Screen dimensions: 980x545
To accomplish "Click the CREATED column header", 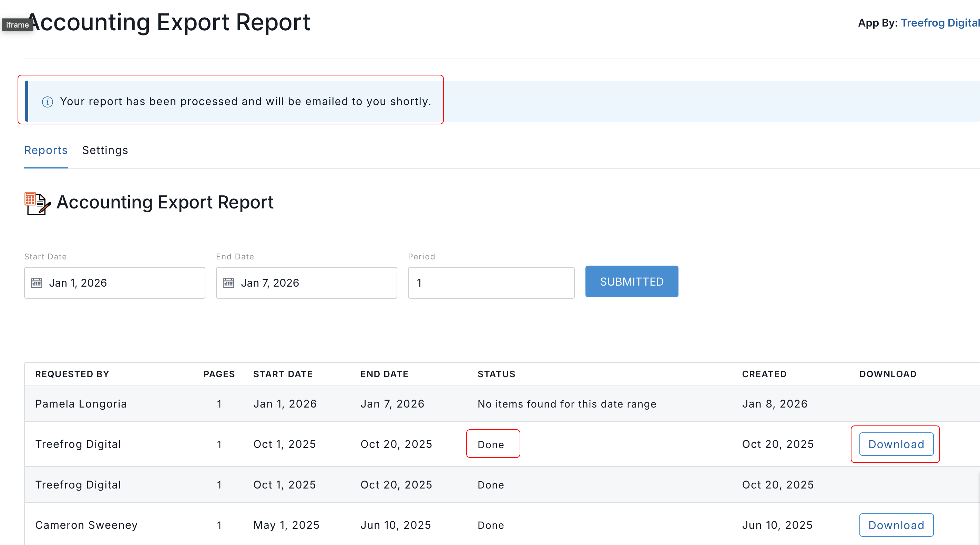I will click(x=764, y=374).
